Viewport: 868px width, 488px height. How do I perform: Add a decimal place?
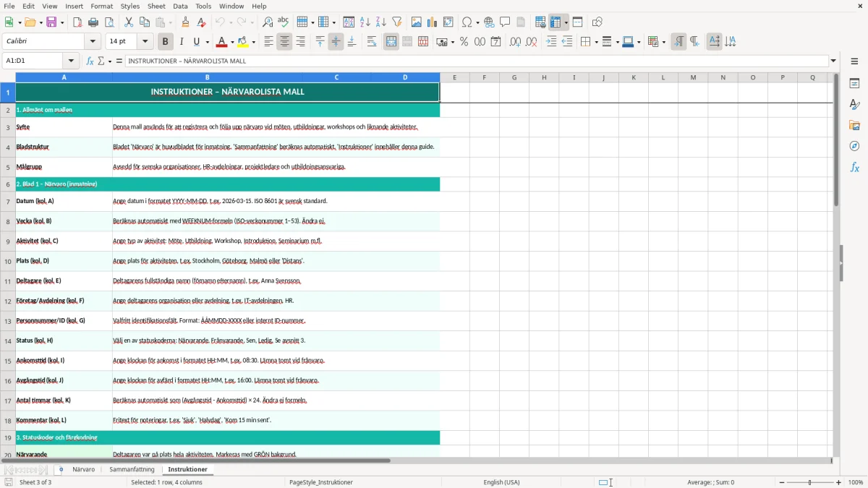tap(515, 42)
